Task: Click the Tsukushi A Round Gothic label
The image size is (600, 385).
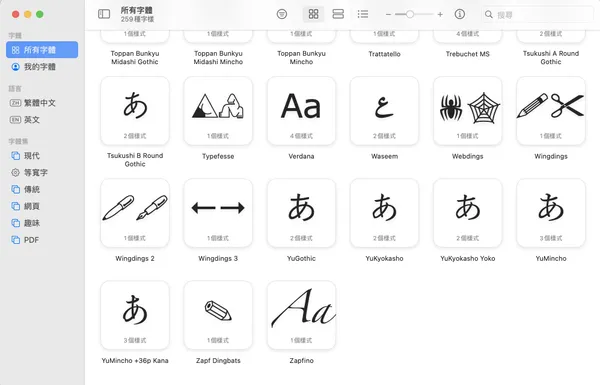Action: [x=551, y=57]
